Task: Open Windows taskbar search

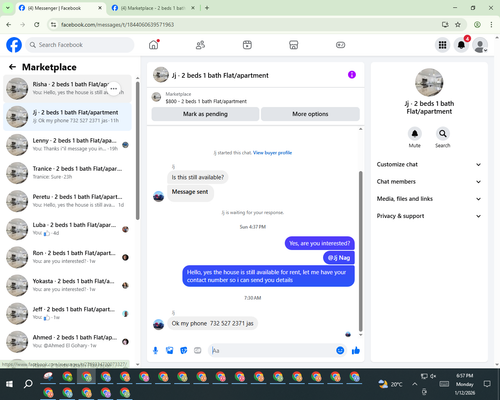Action: click(x=28, y=384)
